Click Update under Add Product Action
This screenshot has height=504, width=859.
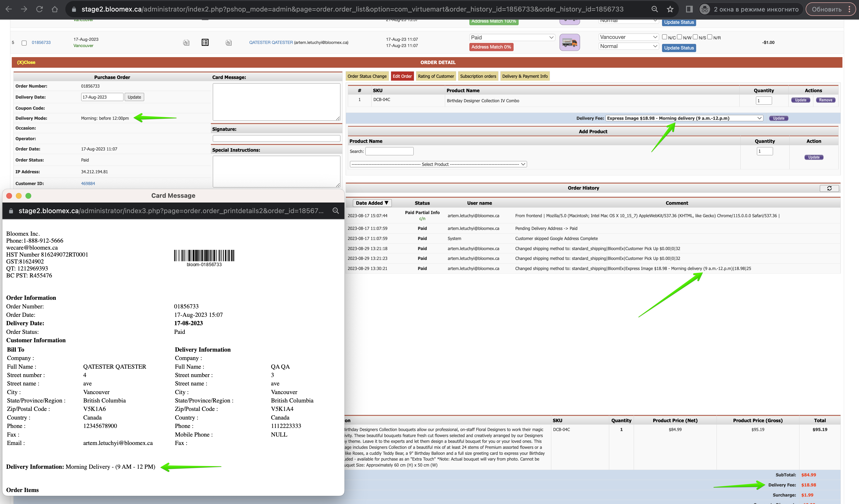(x=814, y=157)
